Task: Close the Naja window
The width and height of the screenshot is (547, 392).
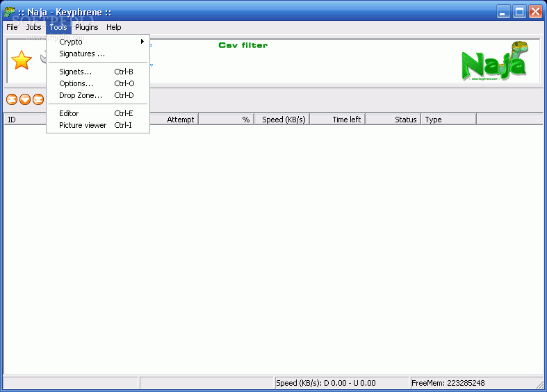Action: tap(535, 12)
